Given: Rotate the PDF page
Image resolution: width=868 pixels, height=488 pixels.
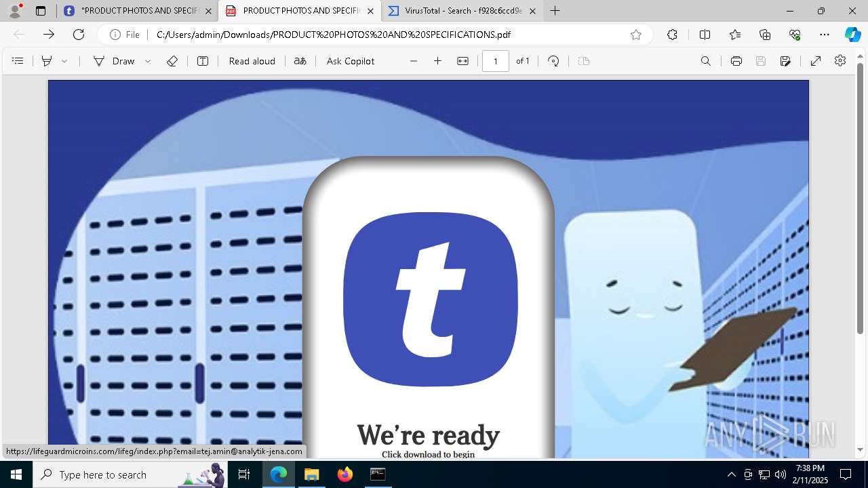Looking at the screenshot, I should (553, 61).
